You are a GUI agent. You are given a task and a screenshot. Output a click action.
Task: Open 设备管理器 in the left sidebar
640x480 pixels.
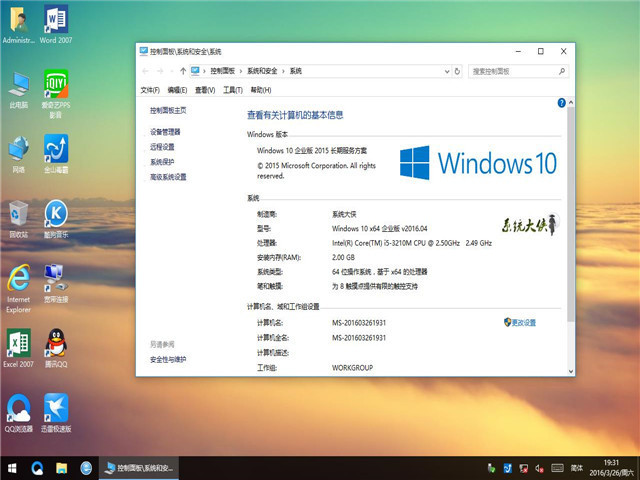[166, 132]
